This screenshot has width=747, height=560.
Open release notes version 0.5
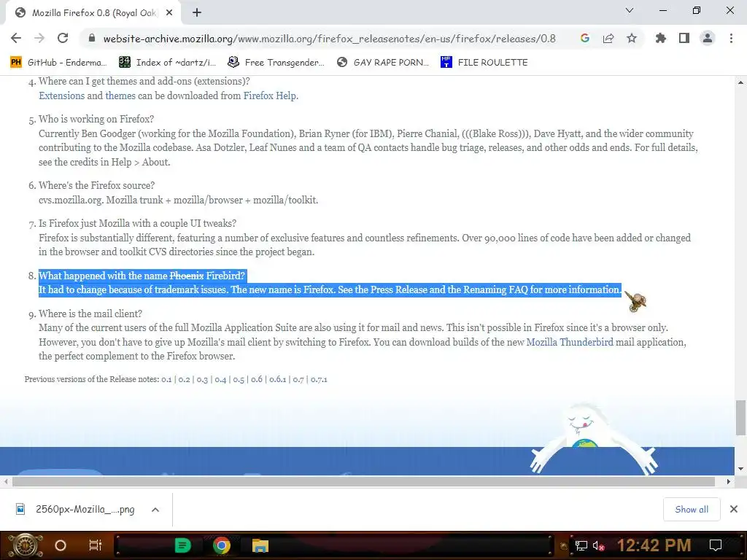239,379
